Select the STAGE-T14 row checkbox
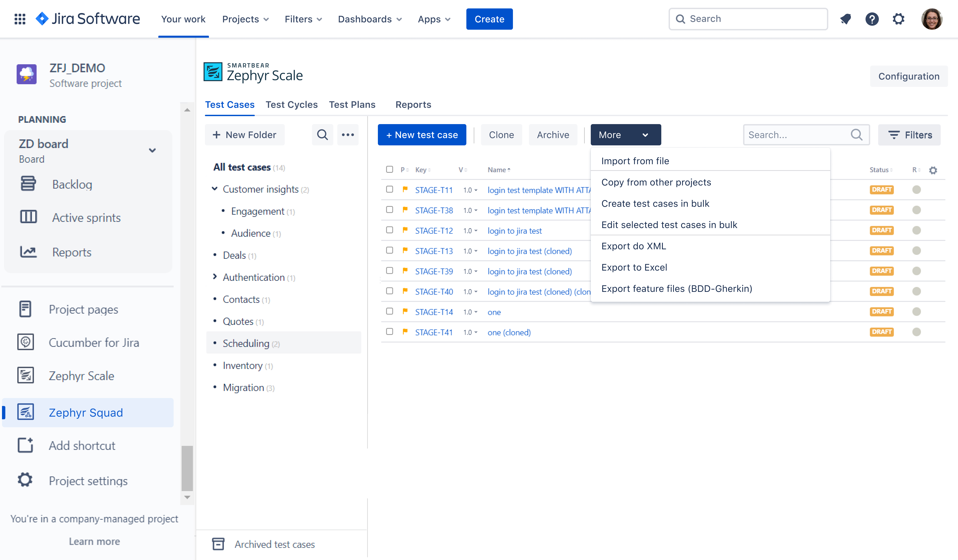Image resolution: width=958 pixels, height=560 pixels. pyautogui.click(x=389, y=311)
